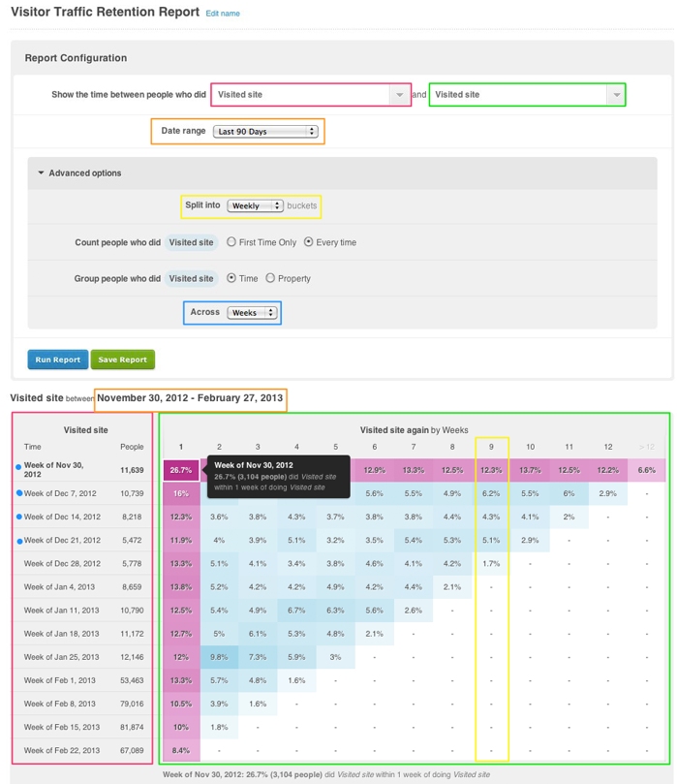Screen dimensions: 677x784
Task: Click the Week of Jan 4, 2013 row label
Action: pyautogui.click(x=59, y=587)
